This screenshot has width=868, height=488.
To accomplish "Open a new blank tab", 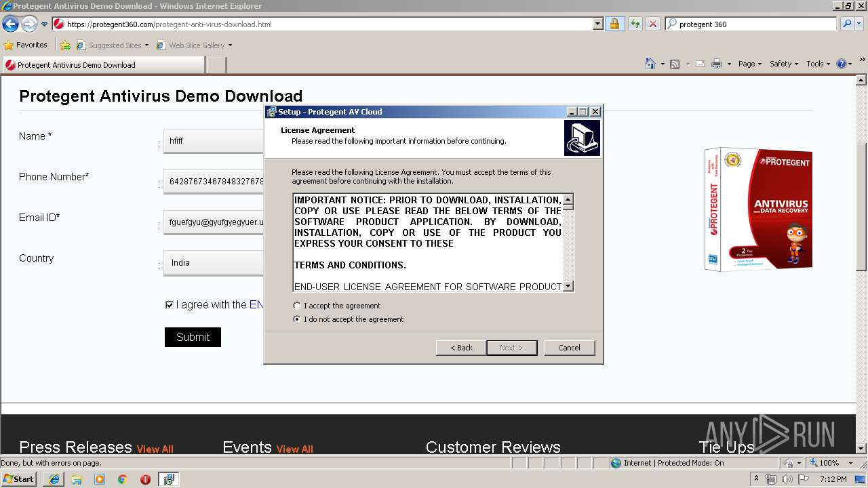I will coord(216,65).
